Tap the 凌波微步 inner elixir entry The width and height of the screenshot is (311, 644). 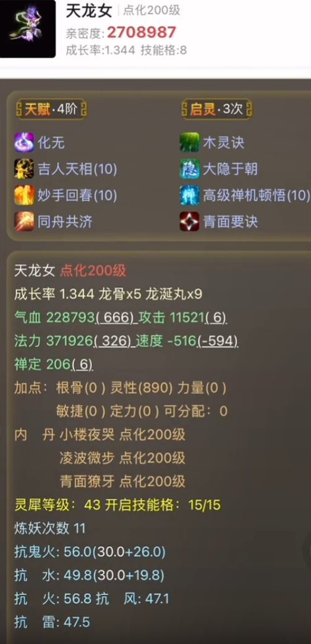click(122, 458)
